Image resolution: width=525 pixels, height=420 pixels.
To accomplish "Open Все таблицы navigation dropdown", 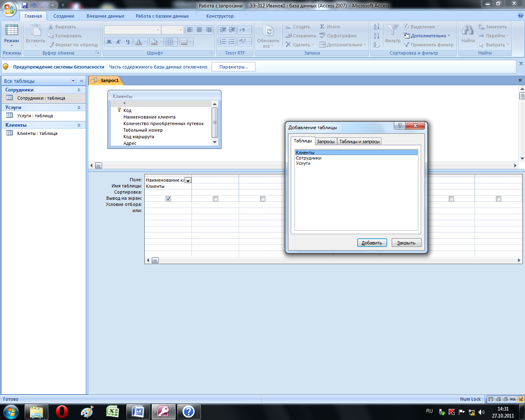I will 73,81.
